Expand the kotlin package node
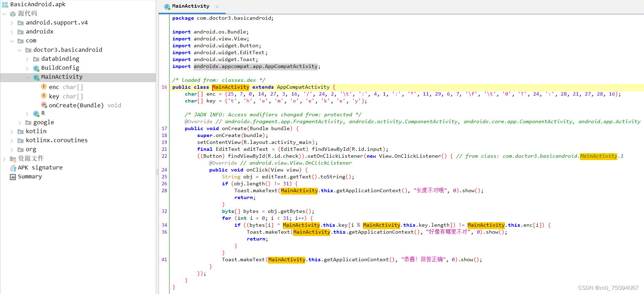The image size is (644, 294). (12, 132)
